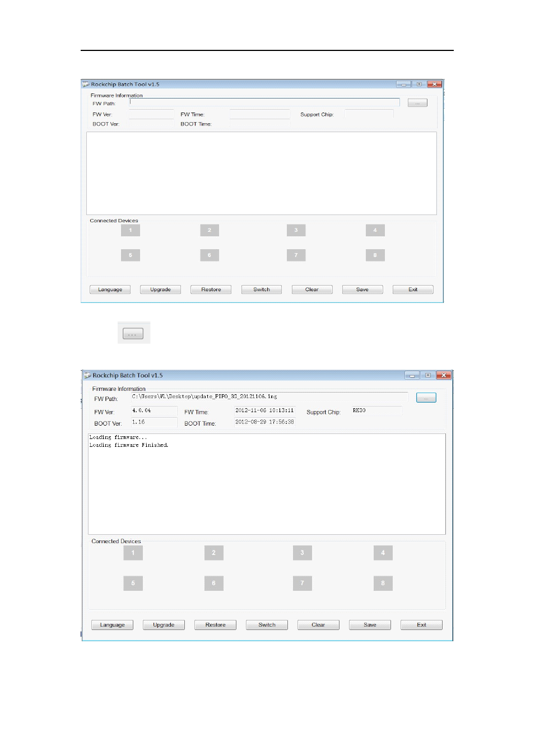The image size is (535, 756).
Task: Click Save in the empty-firmware window
Action: [x=362, y=290]
